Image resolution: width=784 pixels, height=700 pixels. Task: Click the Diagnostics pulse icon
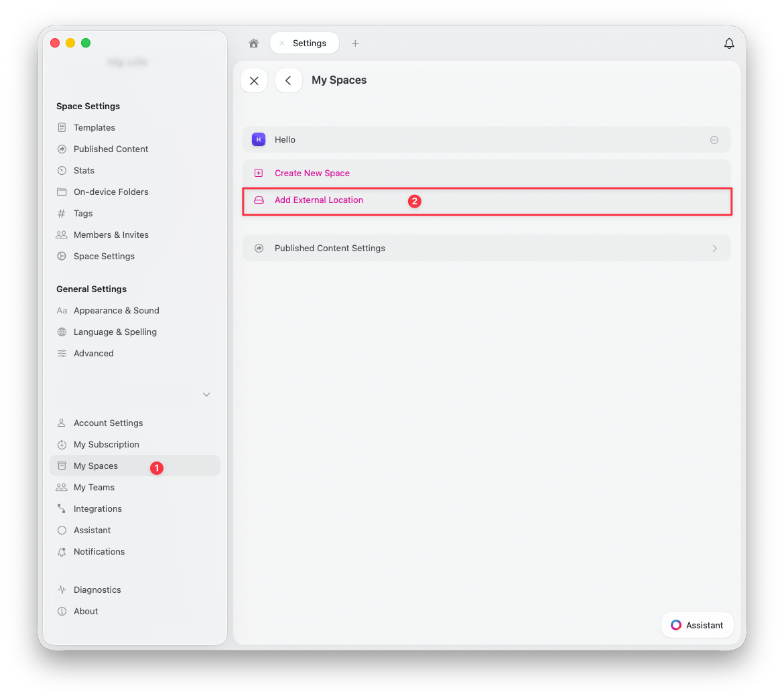62,590
